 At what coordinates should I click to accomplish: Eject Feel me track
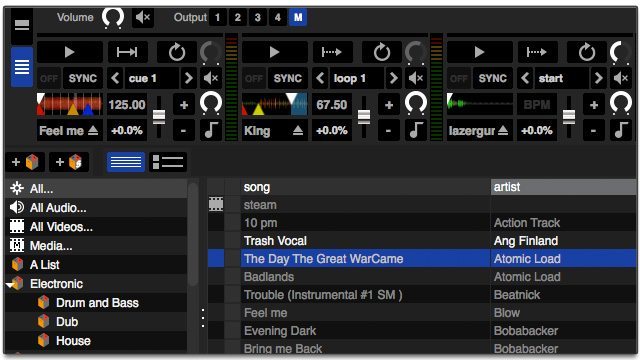coord(93,131)
